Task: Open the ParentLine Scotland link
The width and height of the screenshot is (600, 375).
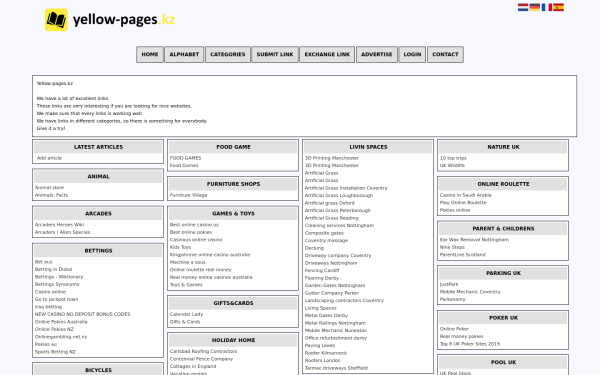Action: tap(463, 255)
